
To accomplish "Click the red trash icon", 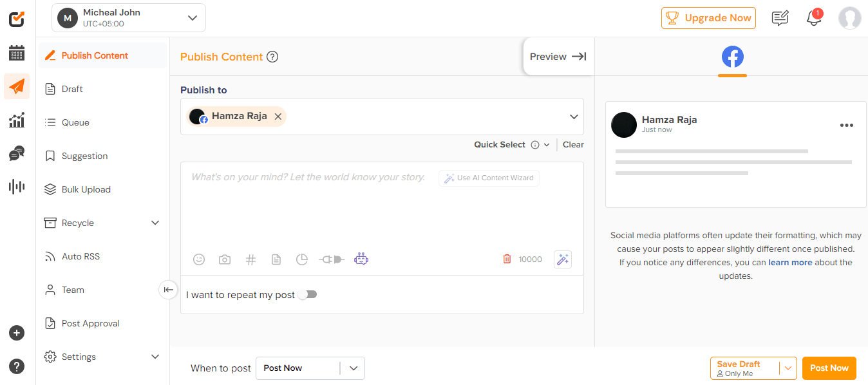I will pyautogui.click(x=507, y=259).
